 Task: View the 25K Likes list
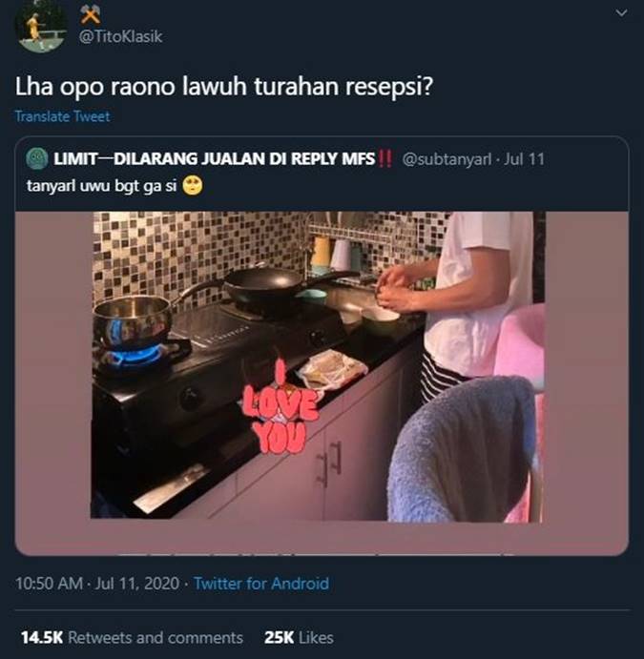(299, 638)
